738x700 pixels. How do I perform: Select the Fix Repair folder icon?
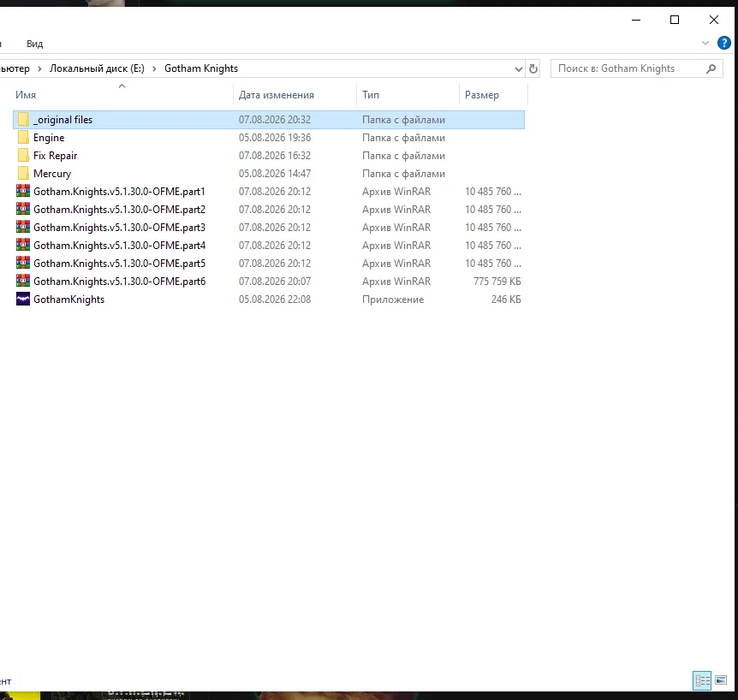click(x=23, y=155)
